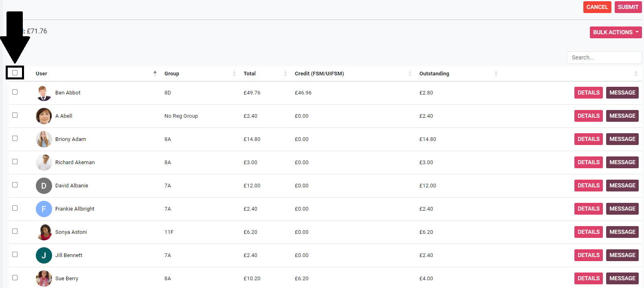Viewport: 644px width, 288px height.
Task: Sort table by User column arrows
Action: point(155,73)
